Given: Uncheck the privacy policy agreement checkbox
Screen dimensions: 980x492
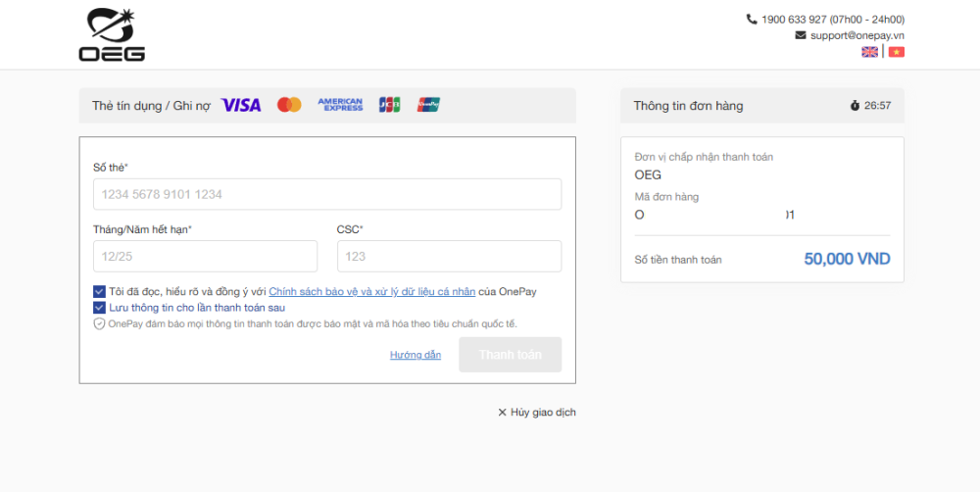Looking at the screenshot, I should click(x=99, y=291).
